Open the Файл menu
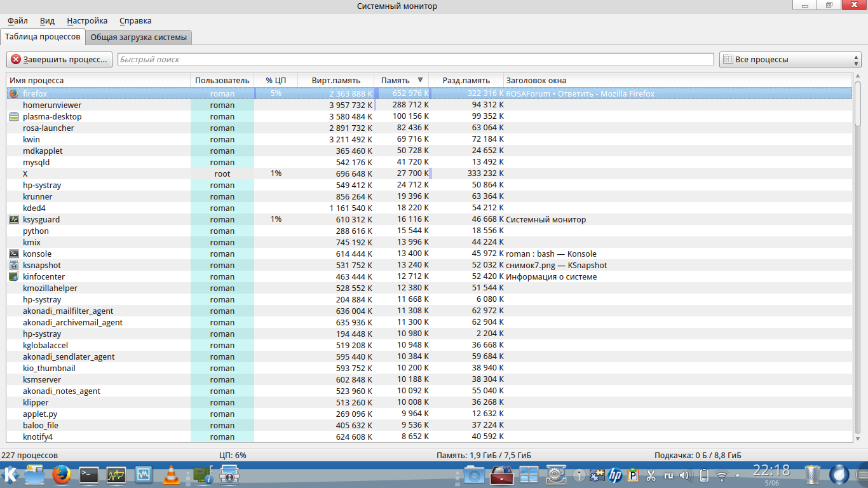 click(18, 21)
